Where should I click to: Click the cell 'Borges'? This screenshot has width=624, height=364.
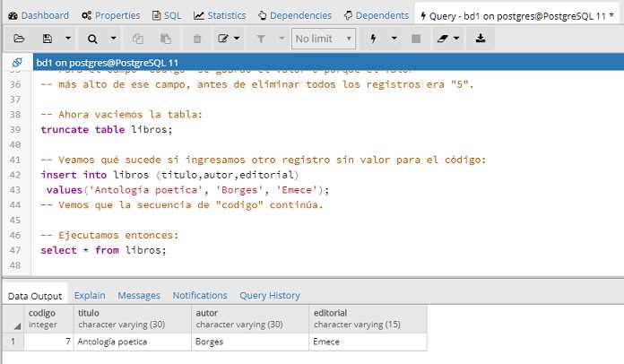click(x=250, y=342)
